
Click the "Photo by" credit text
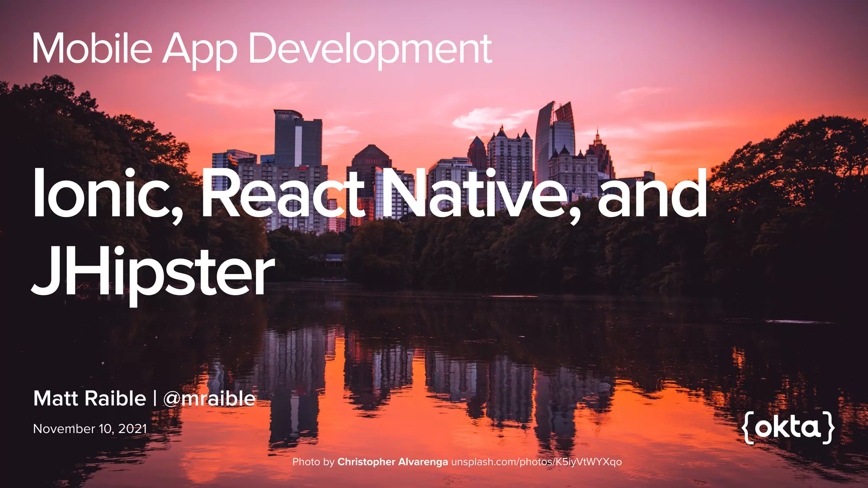[x=313, y=462]
